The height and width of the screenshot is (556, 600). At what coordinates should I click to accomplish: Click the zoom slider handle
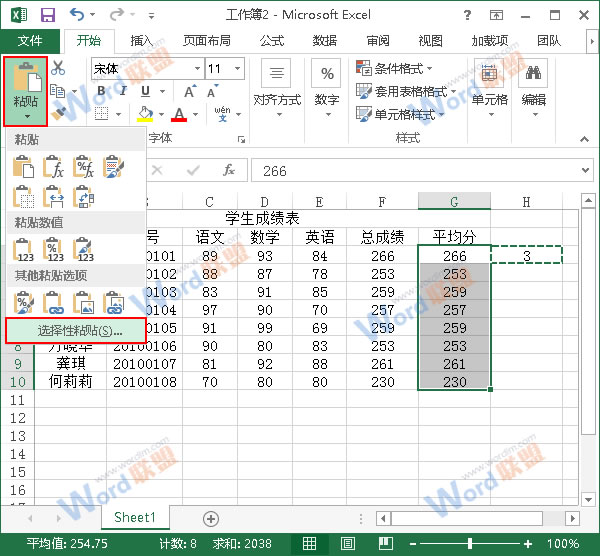point(470,543)
